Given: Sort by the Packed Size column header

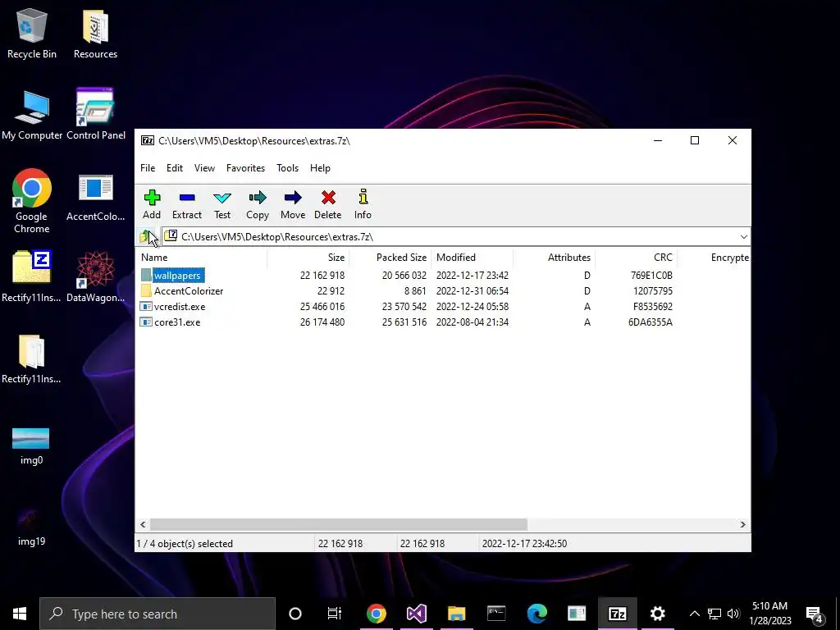Looking at the screenshot, I should pyautogui.click(x=390, y=258).
